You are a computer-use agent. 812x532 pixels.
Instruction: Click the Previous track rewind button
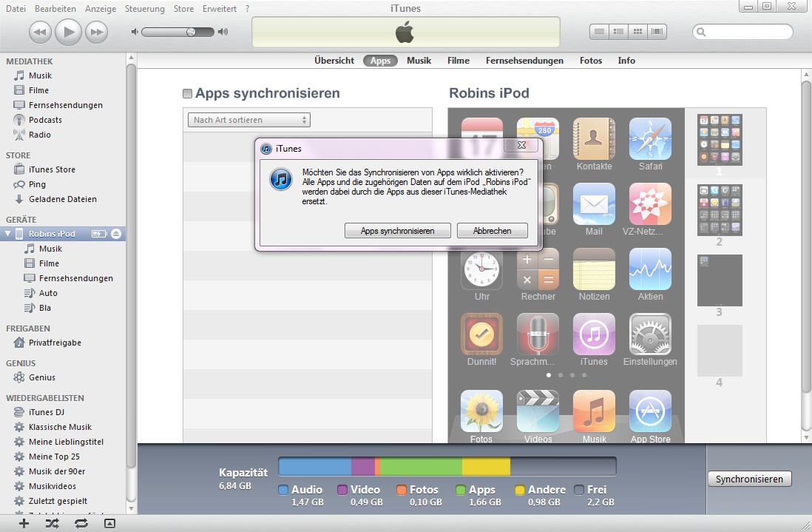coord(40,32)
